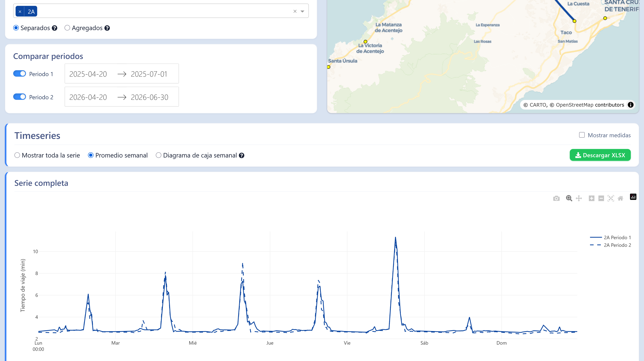Screen dimensions: 644x361
Task: Edit Periodo 2 start date 2026-04-20
Action: click(x=88, y=97)
